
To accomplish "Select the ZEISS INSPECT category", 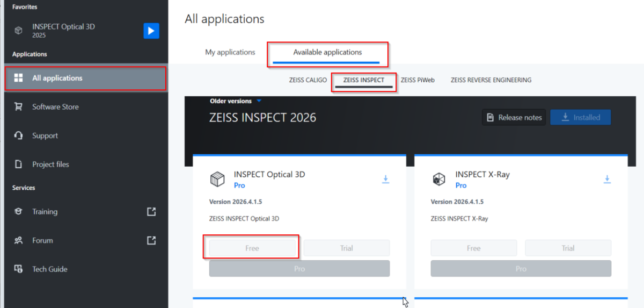I will point(364,80).
